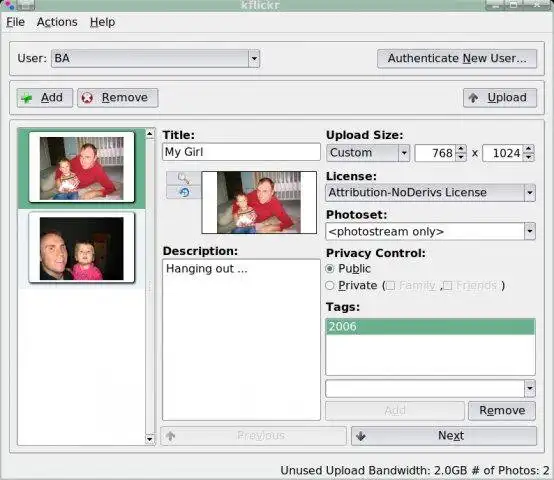Toggle the Family checkbox
554x480 pixels.
coord(391,285)
